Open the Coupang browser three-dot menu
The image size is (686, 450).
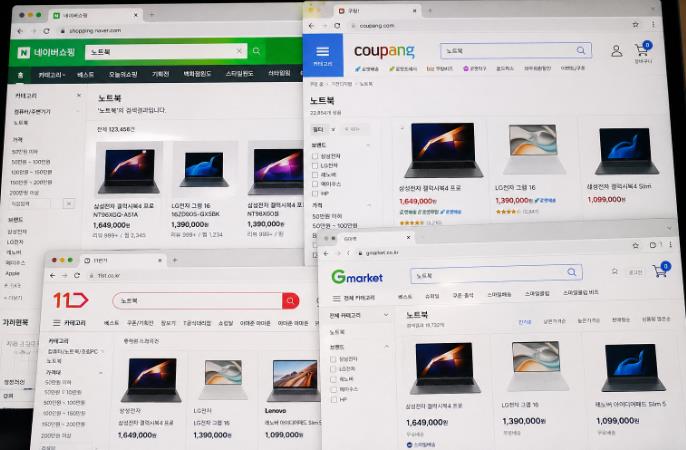coord(653,25)
